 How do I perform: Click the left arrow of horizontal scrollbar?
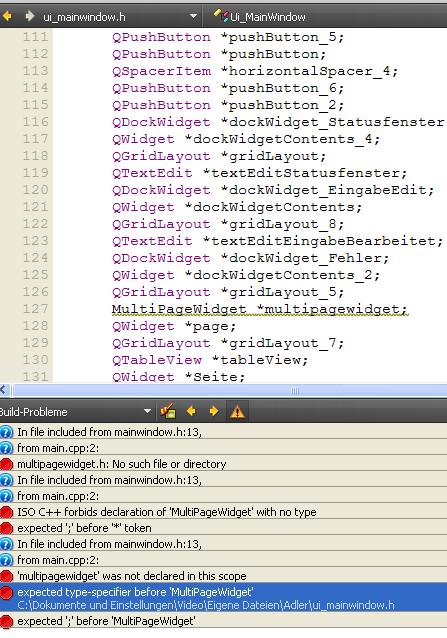(4, 390)
